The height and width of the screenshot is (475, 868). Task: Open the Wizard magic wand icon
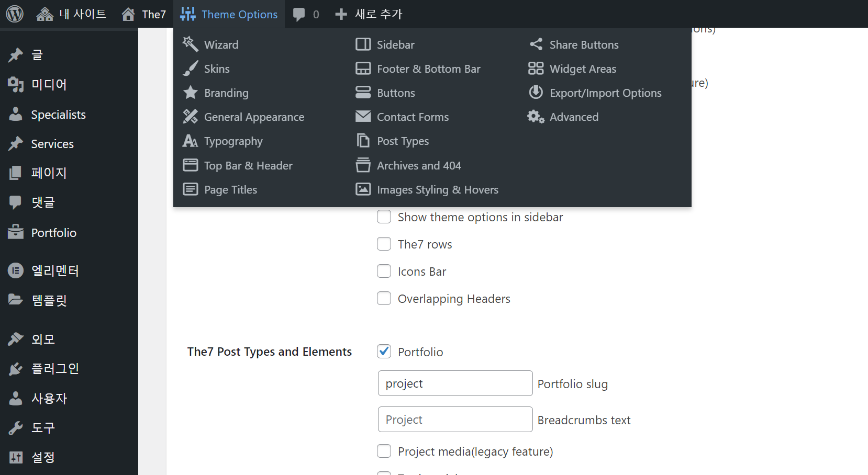pyautogui.click(x=190, y=44)
